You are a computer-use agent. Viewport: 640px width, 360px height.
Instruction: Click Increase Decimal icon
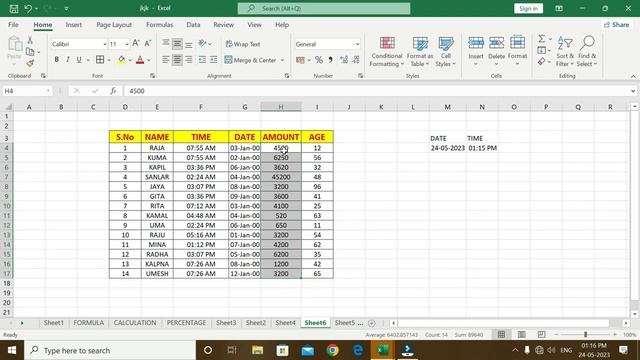pyautogui.click(x=344, y=60)
